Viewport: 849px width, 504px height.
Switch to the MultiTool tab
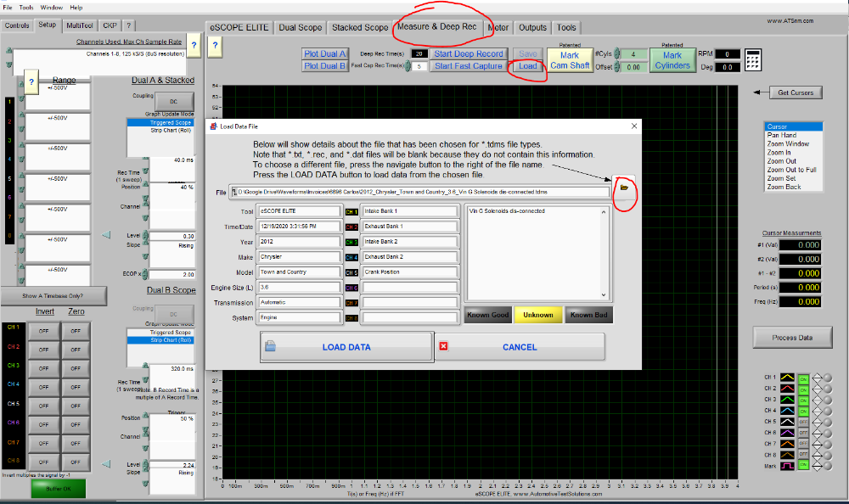(x=80, y=25)
